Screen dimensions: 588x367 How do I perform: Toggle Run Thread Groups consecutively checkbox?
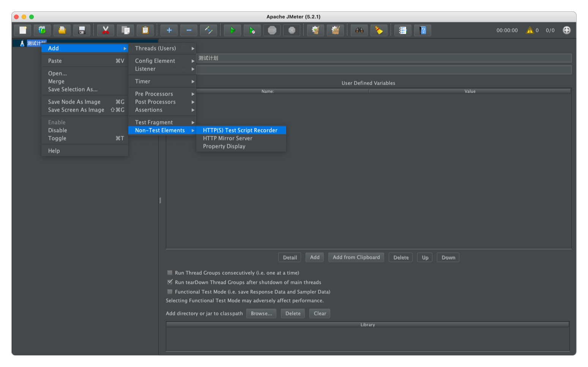click(170, 272)
